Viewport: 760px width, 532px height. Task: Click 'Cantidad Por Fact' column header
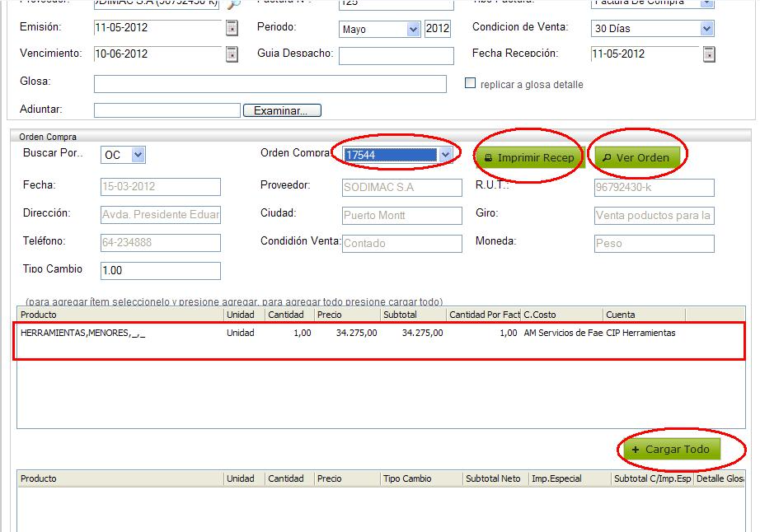point(484,315)
